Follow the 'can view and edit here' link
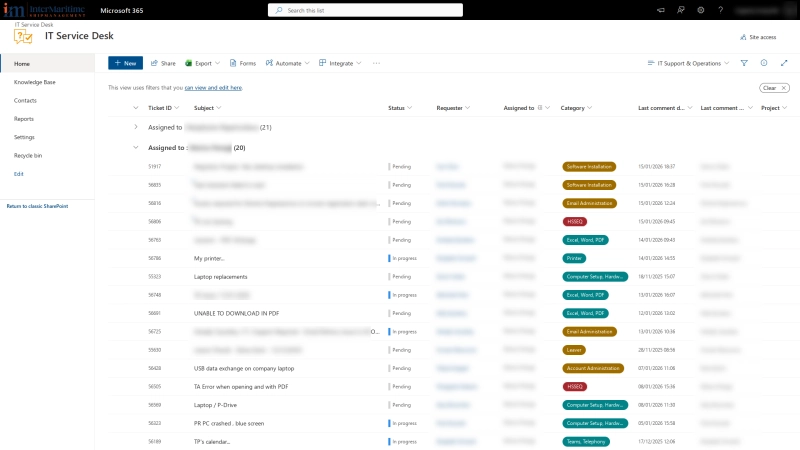 [x=213, y=88]
